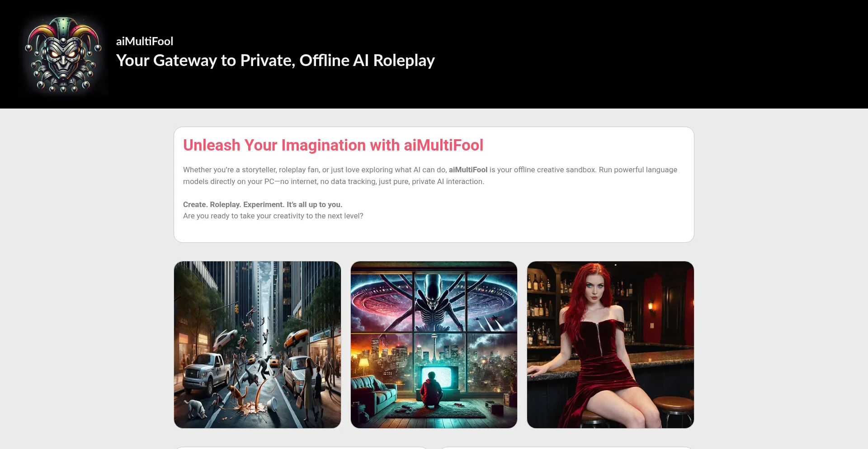Click the spilled coffee cup in street image
The height and width of the screenshot is (449, 868).
tap(273, 403)
